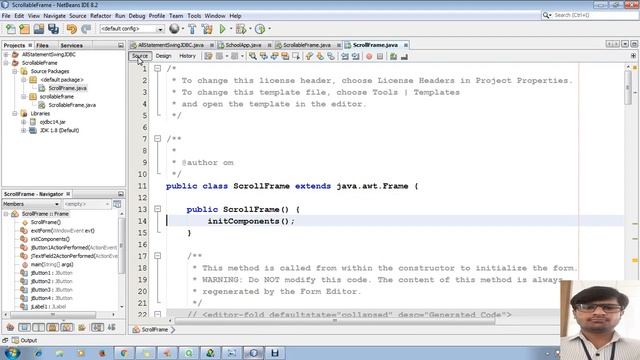Screen dimensions: 640x360
Task: Switch to History view
Action: click(187, 56)
